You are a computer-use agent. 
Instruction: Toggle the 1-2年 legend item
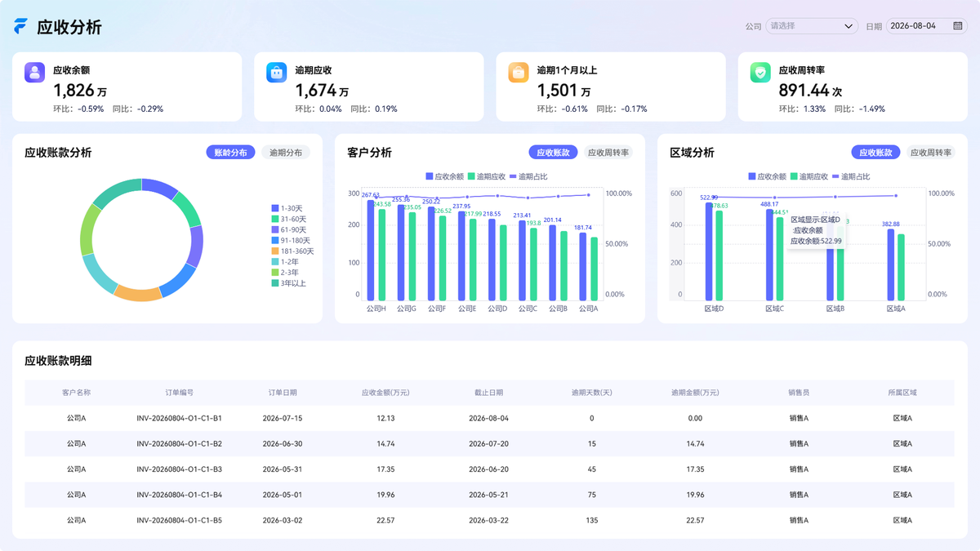pos(285,262)
